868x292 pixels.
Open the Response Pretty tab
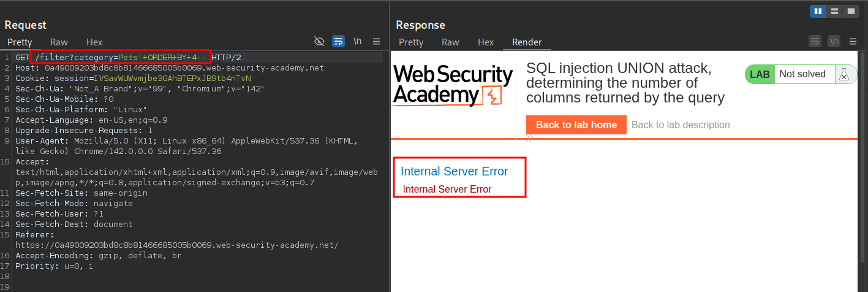pos(411,42)
